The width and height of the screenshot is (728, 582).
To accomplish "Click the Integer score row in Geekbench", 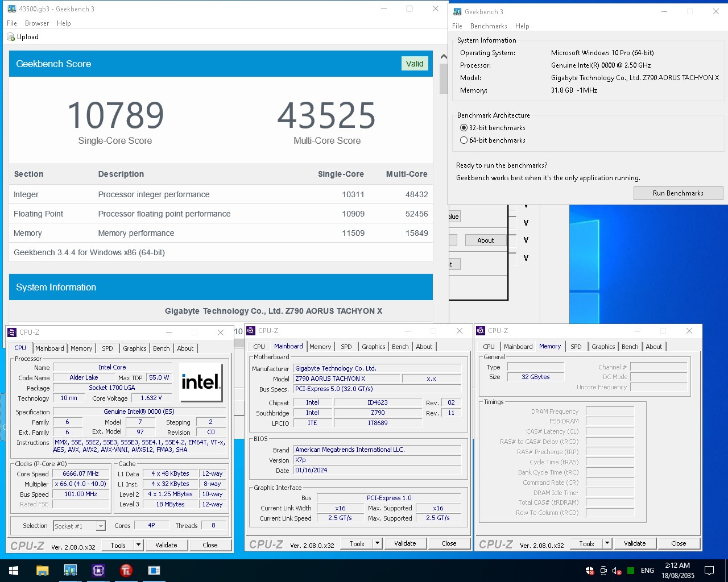I will (x=221, y=194).
